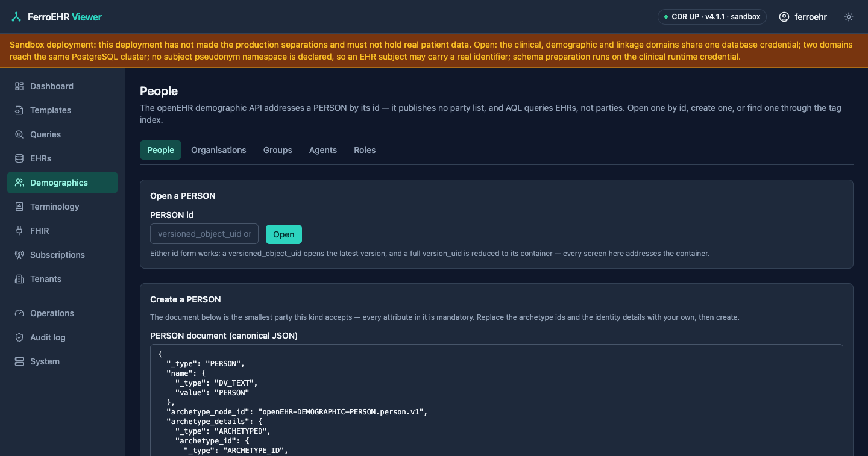Click the "PERSON document (canonical JSON)" label
868x456 pixels.
pos(224,336)
